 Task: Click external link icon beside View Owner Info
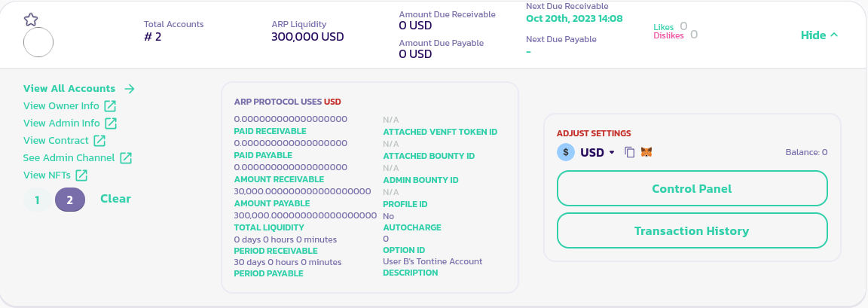110,106
